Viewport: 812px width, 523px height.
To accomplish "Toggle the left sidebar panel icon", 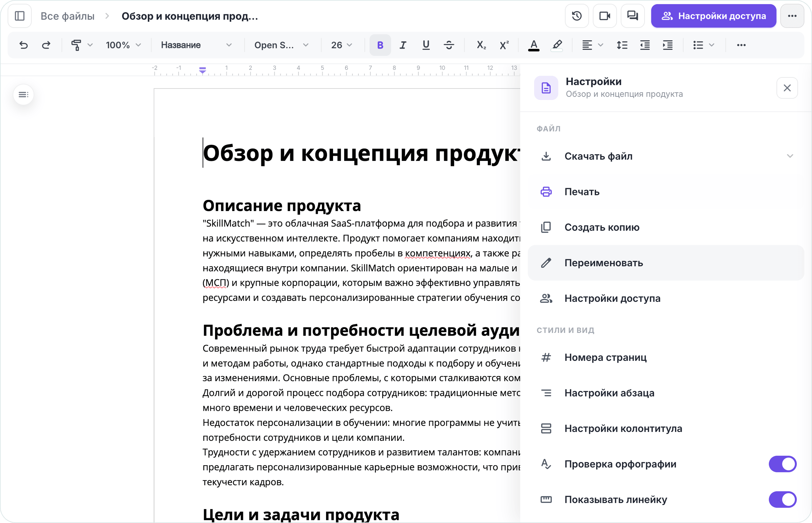I will [x=20, y=16].
